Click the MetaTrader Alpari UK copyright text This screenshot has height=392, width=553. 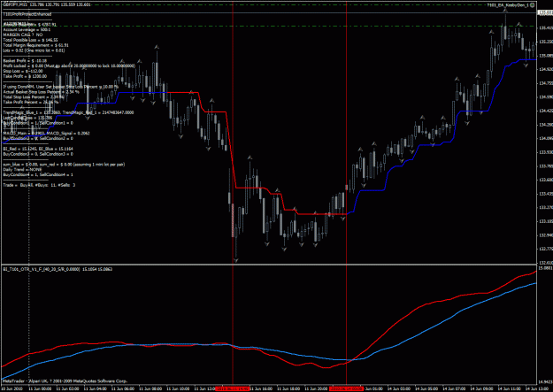[x=65, y=381]
